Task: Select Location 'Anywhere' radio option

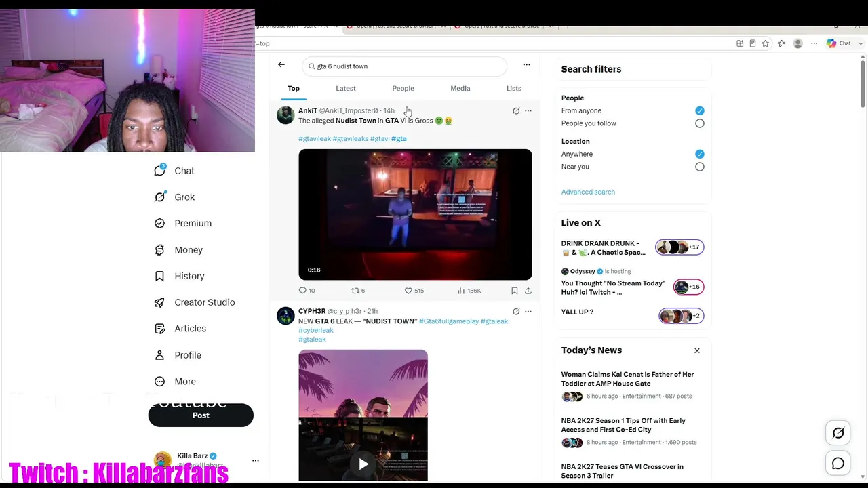Action: pos(700,154)
